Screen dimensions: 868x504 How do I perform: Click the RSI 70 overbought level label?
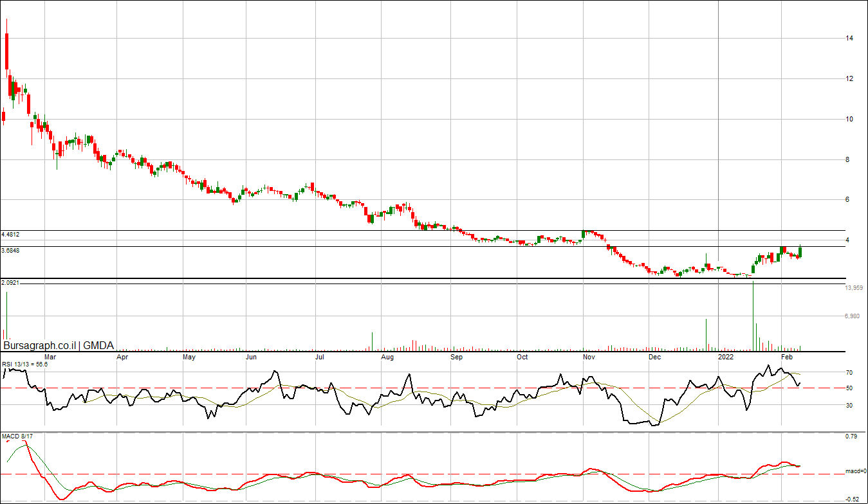tap(849, 373)
